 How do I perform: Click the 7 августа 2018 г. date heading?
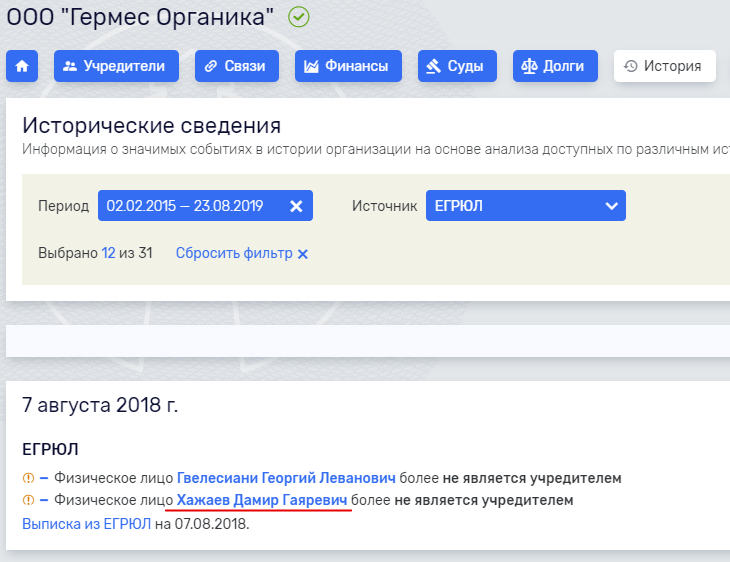[x=100, y=405]
